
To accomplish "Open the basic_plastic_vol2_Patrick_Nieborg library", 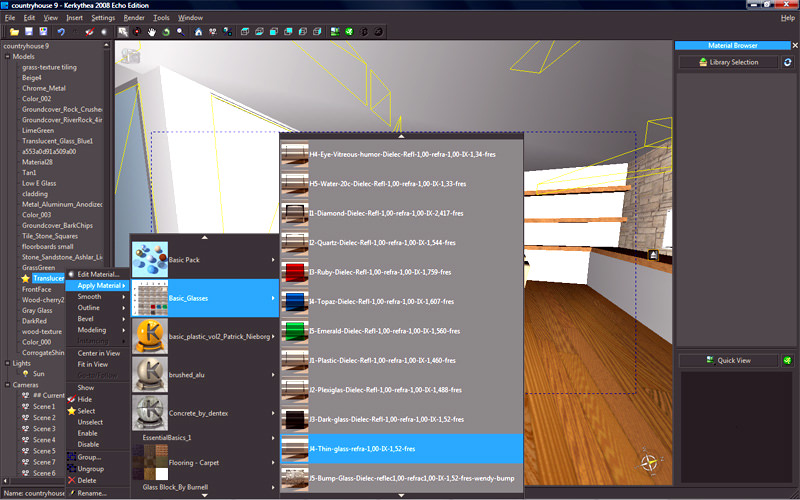I will click(205, 336).
